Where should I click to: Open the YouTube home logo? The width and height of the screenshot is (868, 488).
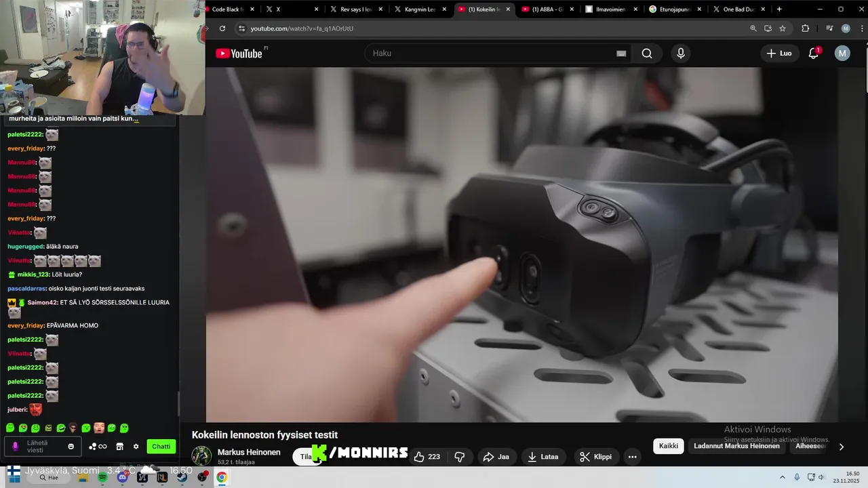(239, 54)
